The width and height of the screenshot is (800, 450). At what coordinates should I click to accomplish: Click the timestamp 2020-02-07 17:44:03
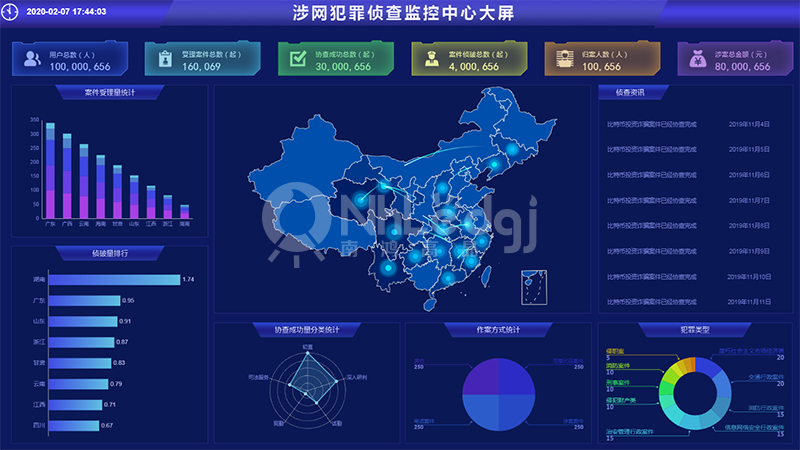point(66,12)
